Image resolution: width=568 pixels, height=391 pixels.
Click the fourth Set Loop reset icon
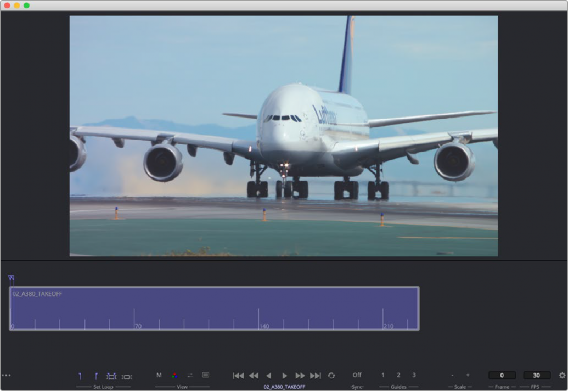(x=126, y=377)
